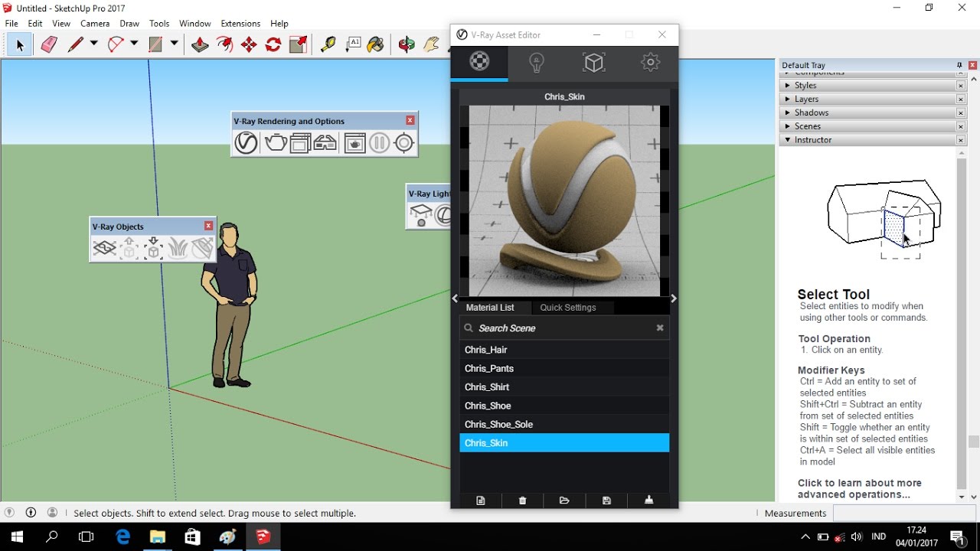
Task: Expand Asset Editor right panel arrow
Action: click(x=674, y=298)
